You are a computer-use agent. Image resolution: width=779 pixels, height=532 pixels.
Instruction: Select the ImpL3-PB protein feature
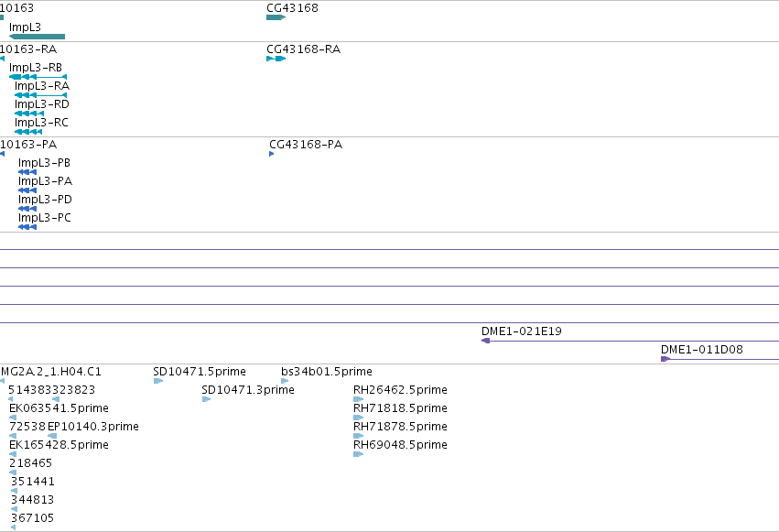tap(27, 172)
